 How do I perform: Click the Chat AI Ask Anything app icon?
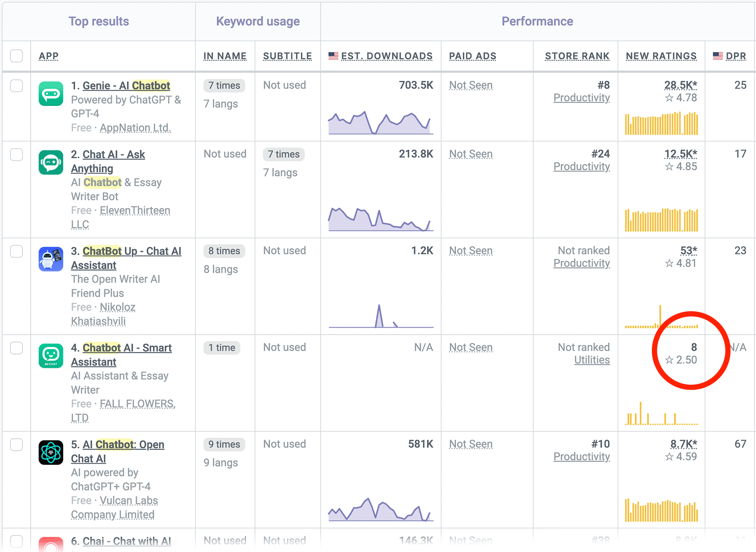(x=51, y=163)
